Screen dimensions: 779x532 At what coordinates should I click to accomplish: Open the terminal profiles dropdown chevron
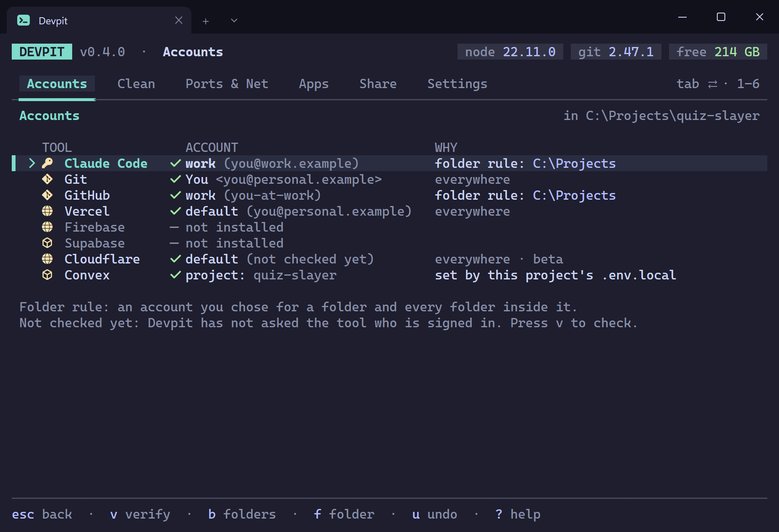[x=234, y=21]
